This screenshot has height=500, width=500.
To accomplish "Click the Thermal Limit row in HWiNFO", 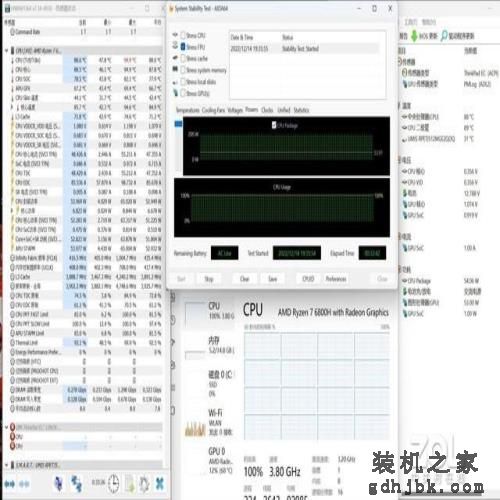I will (86, 343).
